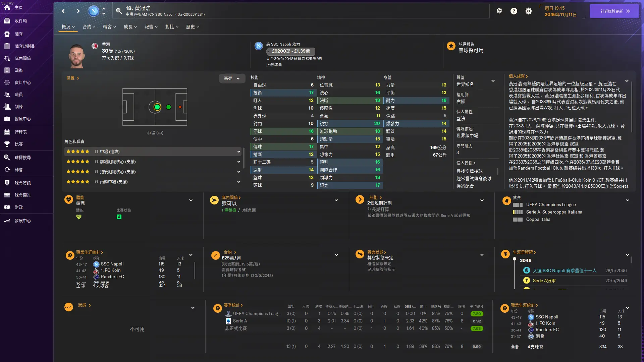This screenshot has height=362, width=644.
Task: Open 球會願景 club vision
Action: [22, 195]
